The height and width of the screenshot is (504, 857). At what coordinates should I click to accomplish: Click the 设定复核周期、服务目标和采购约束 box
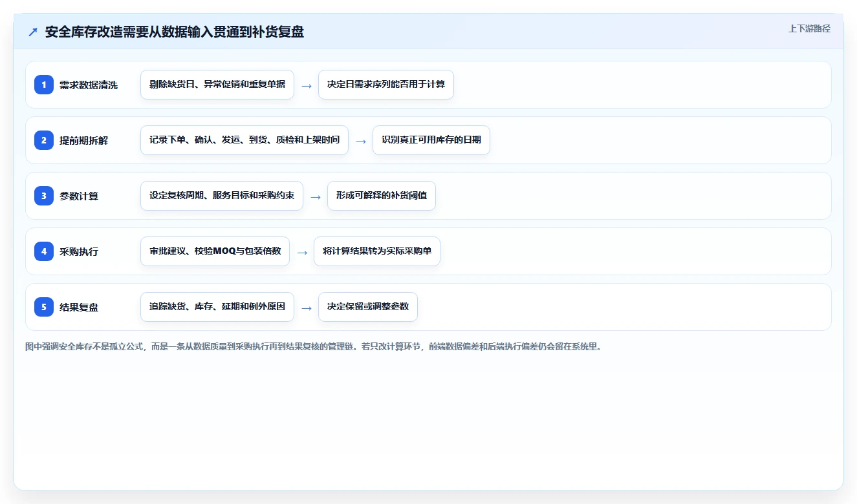tap(222, 196)
